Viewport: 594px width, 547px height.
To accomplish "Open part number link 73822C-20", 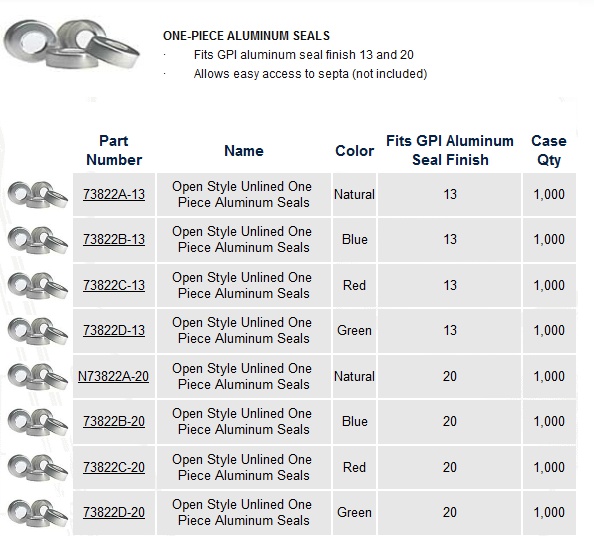I will 114,467.
